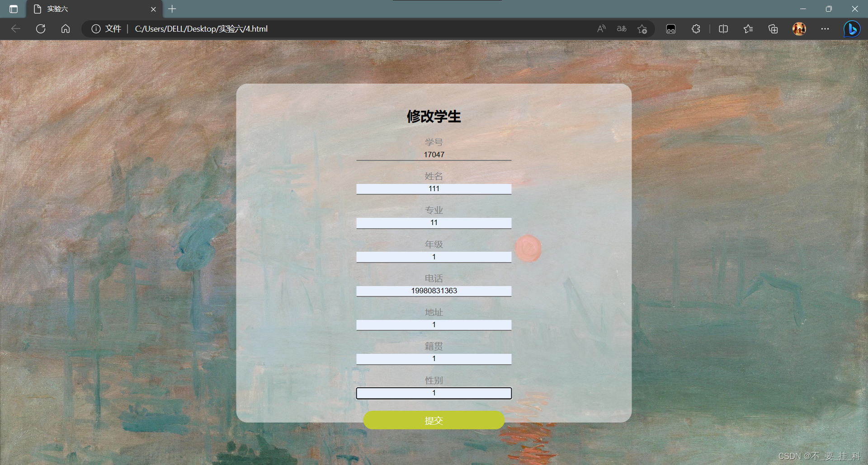Screen dimensions: 868x465
Task: Open the Collections icon
Action: pyautogui.click(x=773, y=29)
